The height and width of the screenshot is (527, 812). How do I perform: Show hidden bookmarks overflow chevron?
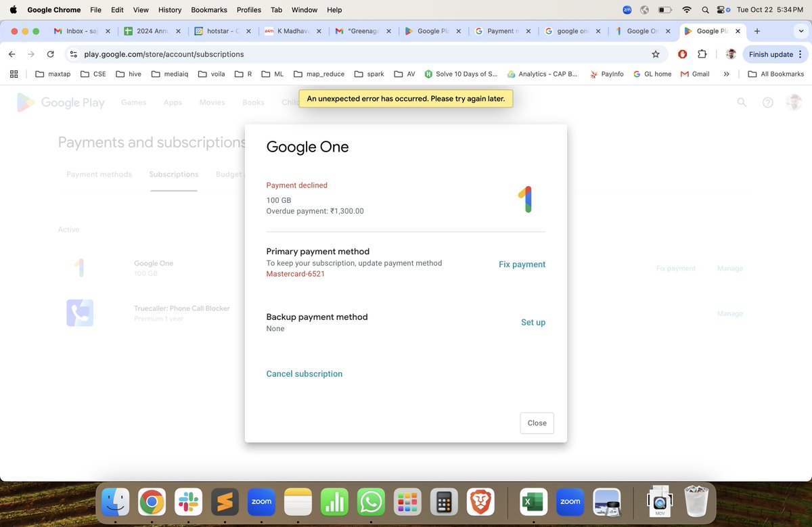(726, 74)
